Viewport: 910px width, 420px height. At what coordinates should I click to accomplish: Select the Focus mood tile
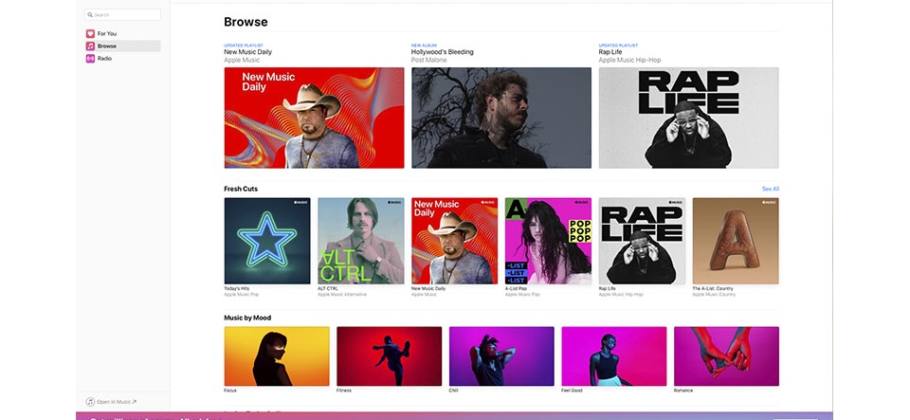(277, 356)
